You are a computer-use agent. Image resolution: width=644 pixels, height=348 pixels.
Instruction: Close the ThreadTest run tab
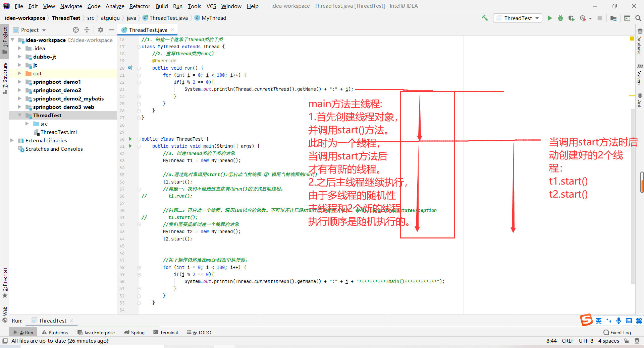coord(71,321)
